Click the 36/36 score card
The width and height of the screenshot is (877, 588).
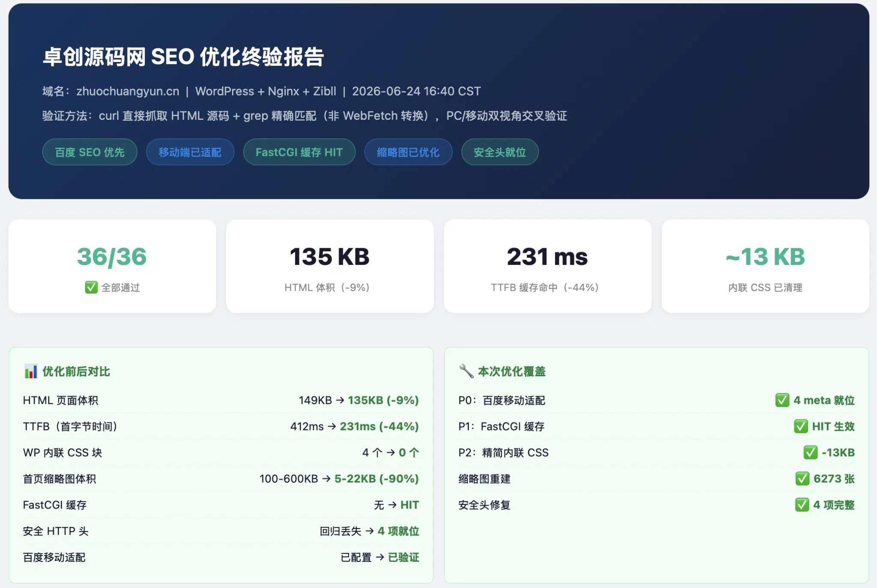pos(112,266)
